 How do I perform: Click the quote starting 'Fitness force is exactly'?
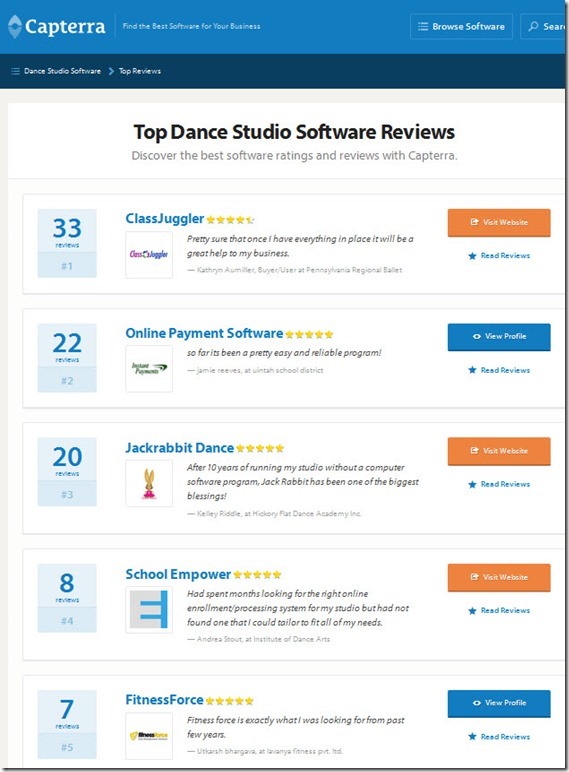click(295, 727)
